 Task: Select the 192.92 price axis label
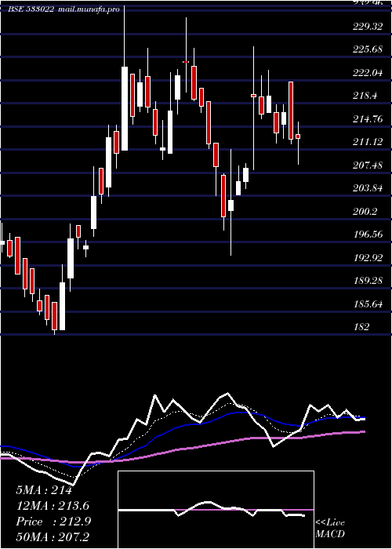[368, 257]
